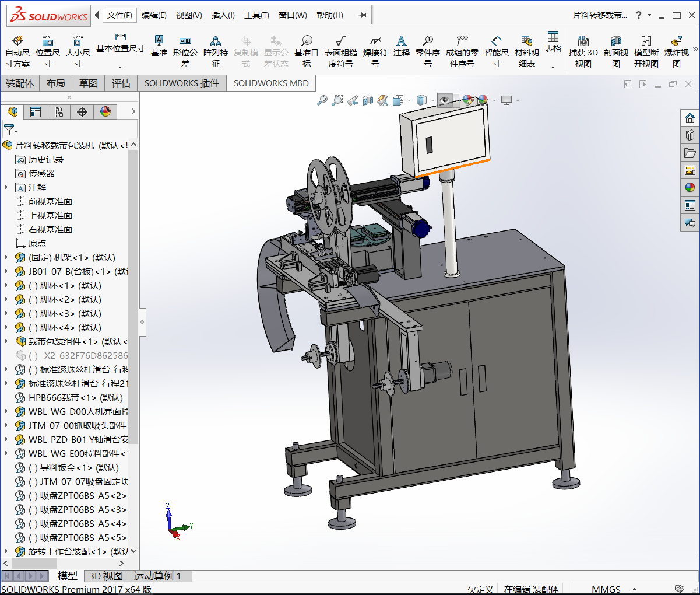700x595 pixels.
Task: Select the 大小尺寸 (Size Dimension) tool
Action: [78, 51]
